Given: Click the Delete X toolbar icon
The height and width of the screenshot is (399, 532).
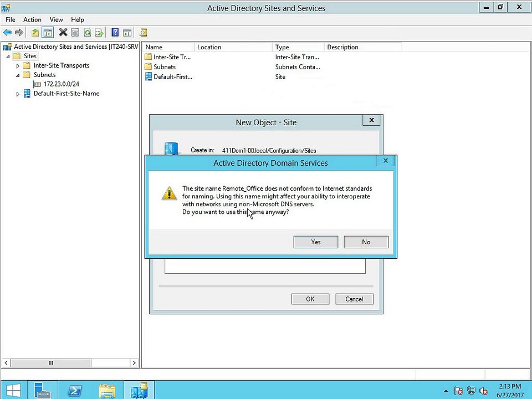Looking at the screenshot, I should pos(63,32).
